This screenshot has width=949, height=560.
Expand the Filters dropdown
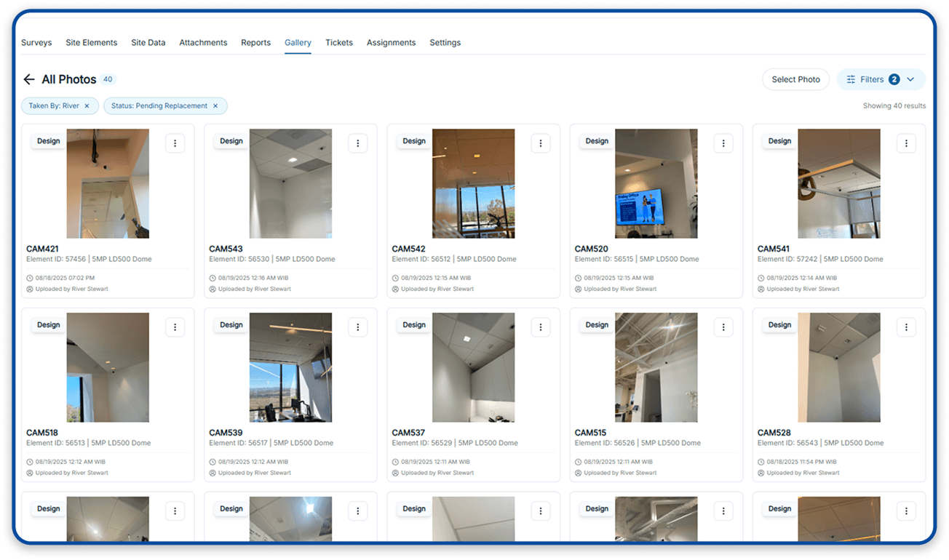pos(881,79)
